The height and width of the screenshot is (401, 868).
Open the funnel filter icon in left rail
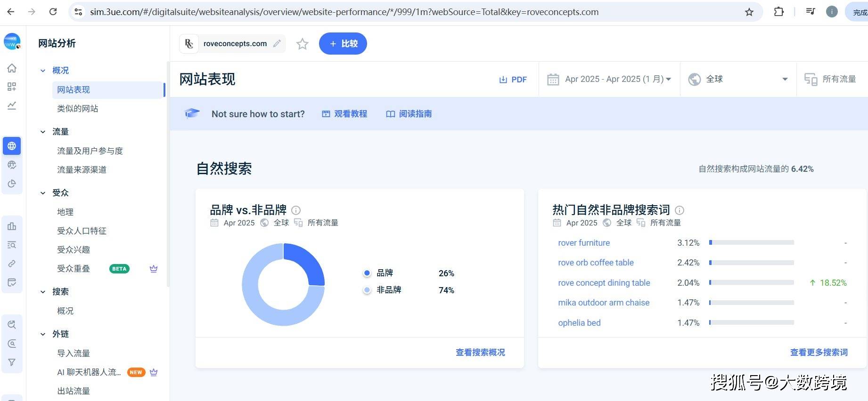(x=12, y=362)
